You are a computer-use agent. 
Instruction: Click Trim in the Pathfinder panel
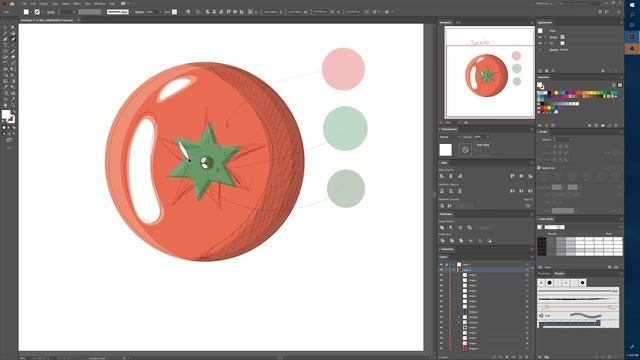(451, 241)
